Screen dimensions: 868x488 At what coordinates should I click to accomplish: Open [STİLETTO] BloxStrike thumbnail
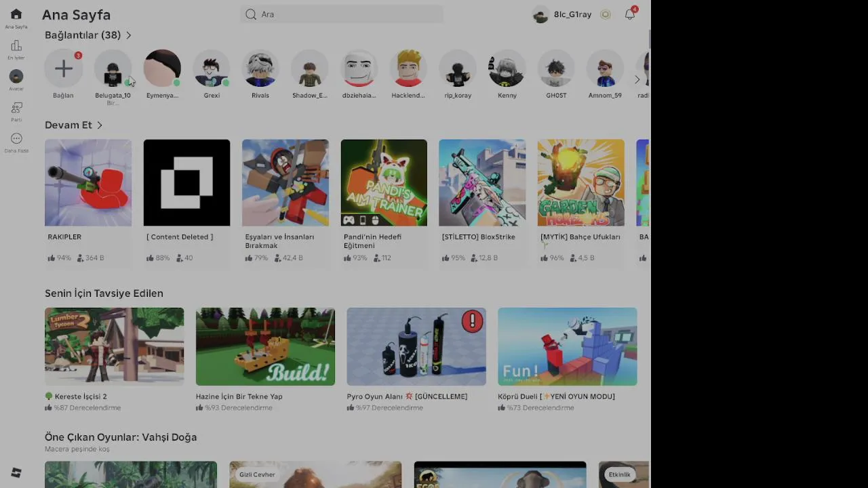point(482,183)
